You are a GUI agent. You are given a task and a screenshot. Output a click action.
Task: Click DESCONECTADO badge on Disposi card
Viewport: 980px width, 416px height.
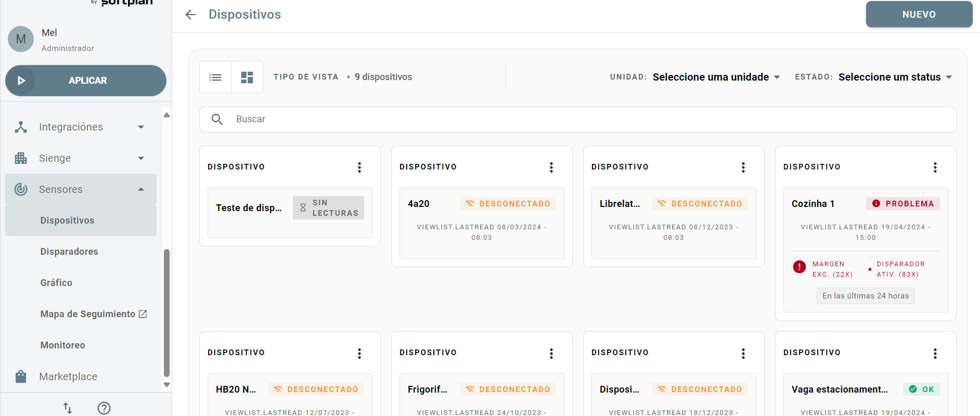[x=700, y=389]
